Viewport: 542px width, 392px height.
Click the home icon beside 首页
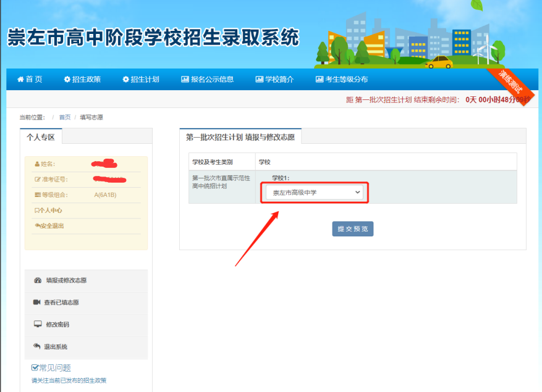(20, 79)
